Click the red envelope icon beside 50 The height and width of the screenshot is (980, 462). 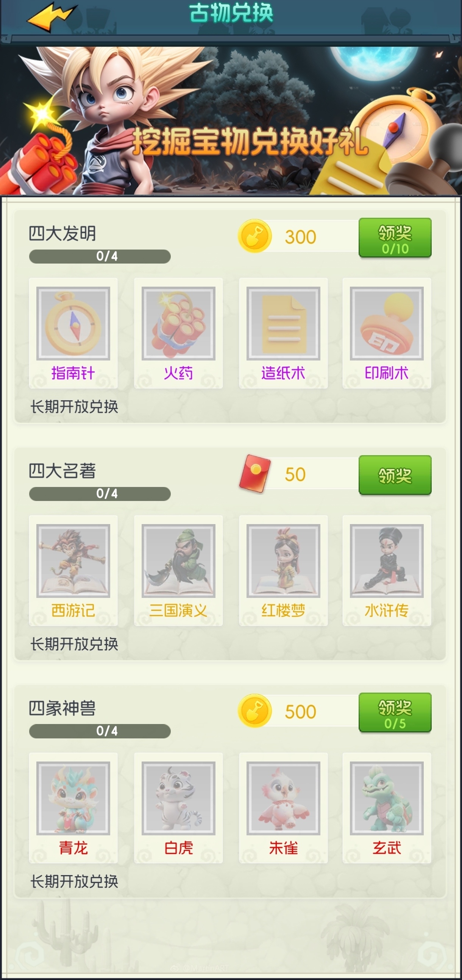point(254,474)
